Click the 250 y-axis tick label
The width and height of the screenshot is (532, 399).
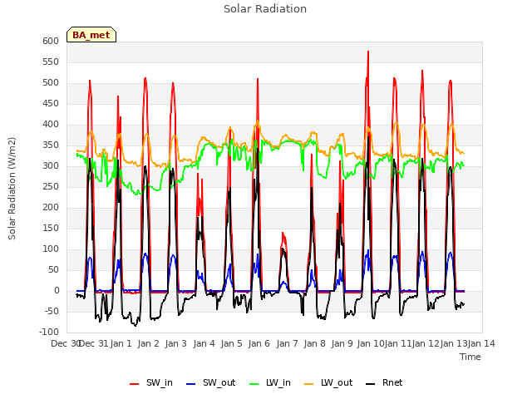tap(51, 186)
